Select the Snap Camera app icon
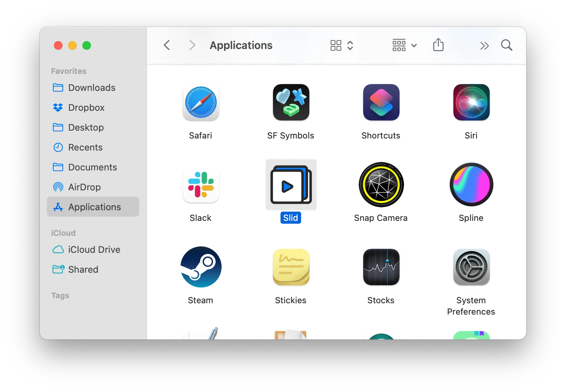The width and height of the screenshot is (566, 392). click(381, 185)
